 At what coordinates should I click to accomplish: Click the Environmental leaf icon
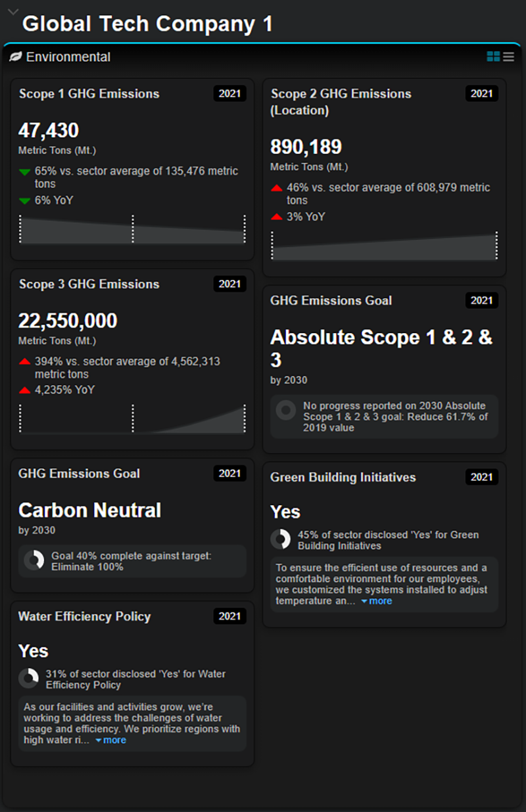15,57
